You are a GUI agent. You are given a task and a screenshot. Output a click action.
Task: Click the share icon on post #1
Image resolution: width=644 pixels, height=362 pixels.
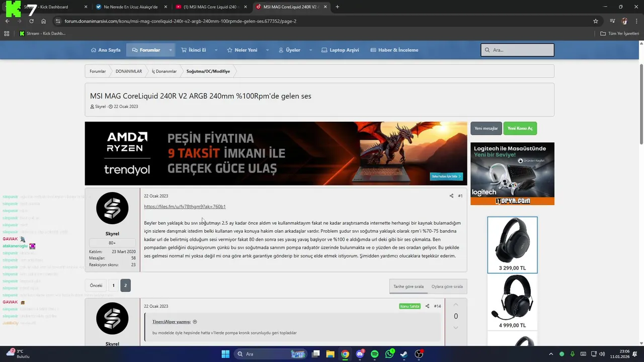click(451, 196)
